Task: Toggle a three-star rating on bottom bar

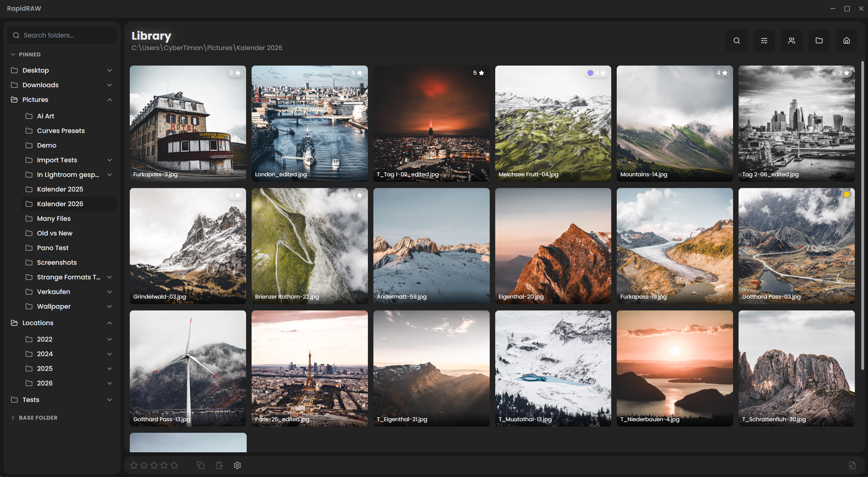Action: 154,465
